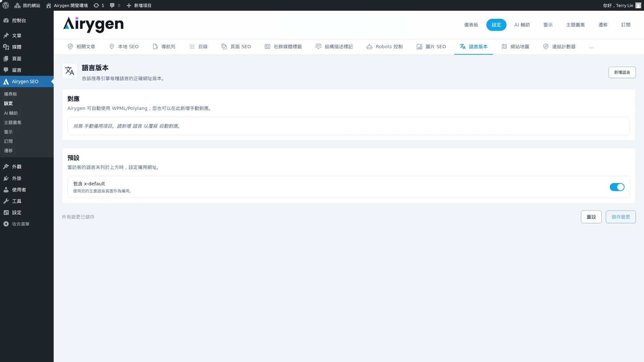Switch to 導航列 tab
644x362 pixels.
(x=164, y=47)
